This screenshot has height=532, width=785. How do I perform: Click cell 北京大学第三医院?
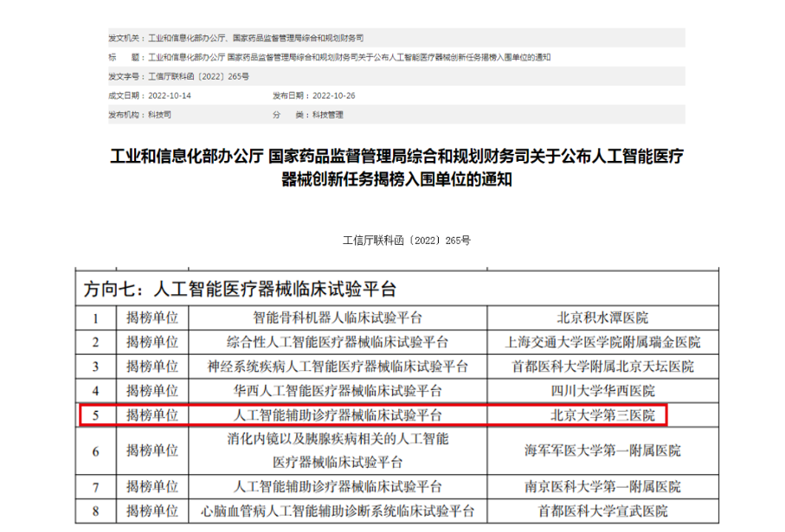coord(602,415)
